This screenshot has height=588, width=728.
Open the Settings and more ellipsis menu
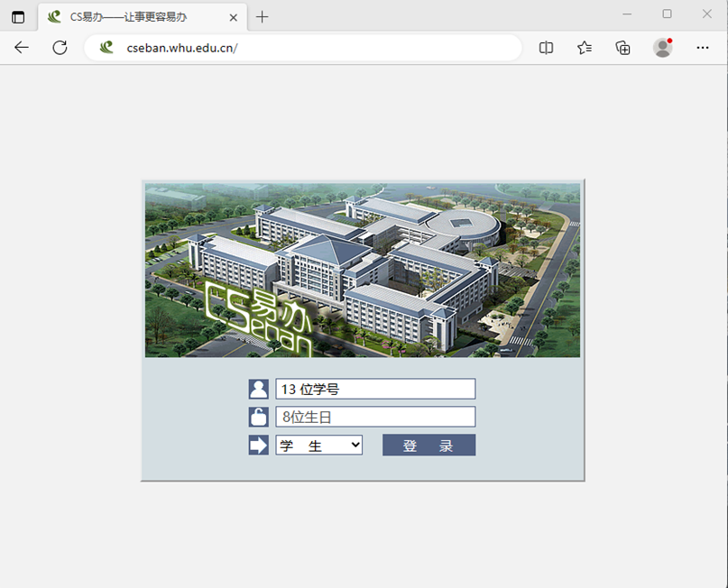(703, 48)
